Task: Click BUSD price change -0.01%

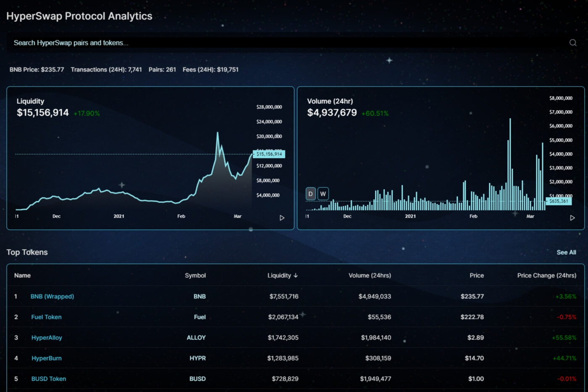Action: [x=567, y=379]
